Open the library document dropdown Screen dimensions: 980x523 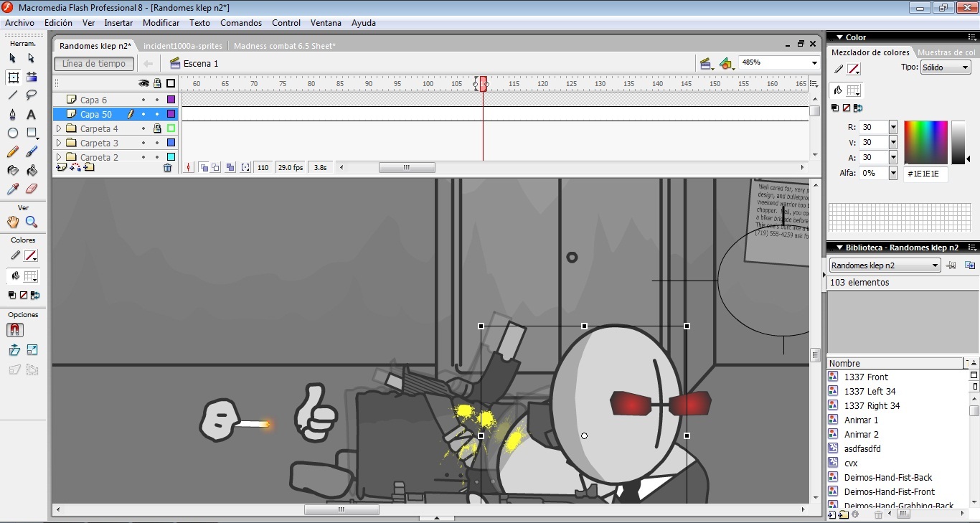coord(885,265)
